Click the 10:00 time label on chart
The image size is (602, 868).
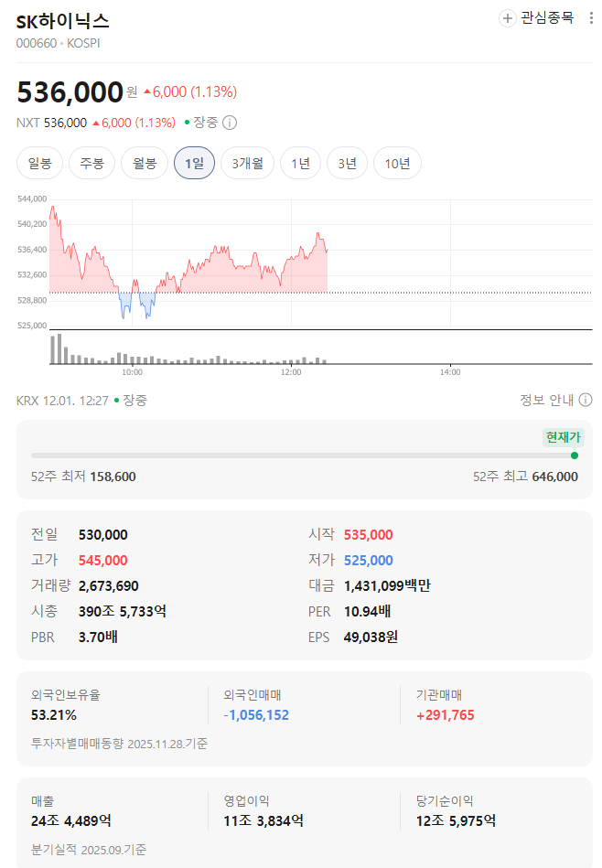(x=132, y=372)
